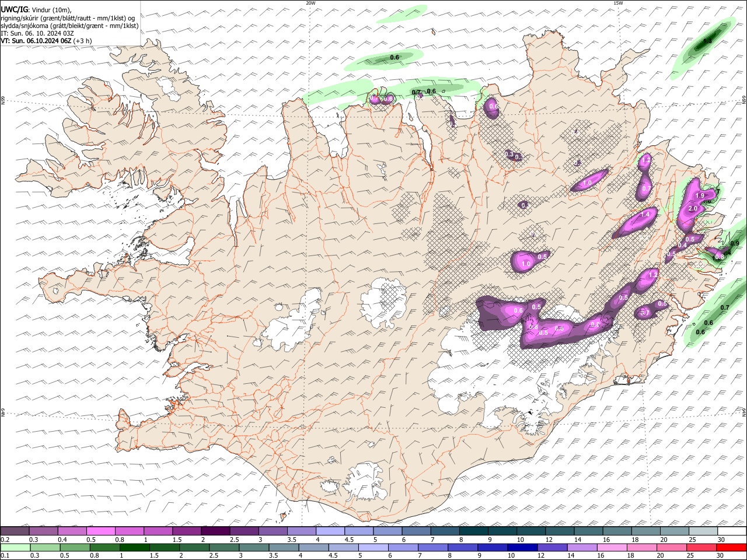The image size is (747, 560).
Task: Click the 30 label under the red swatch
Action: tap(721, 555)
